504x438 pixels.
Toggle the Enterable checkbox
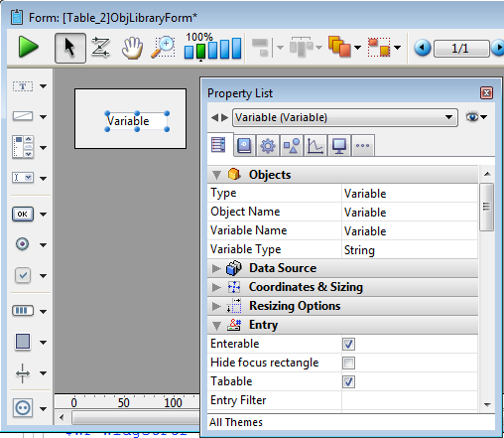pyautogui.click(x=348, y=344)
